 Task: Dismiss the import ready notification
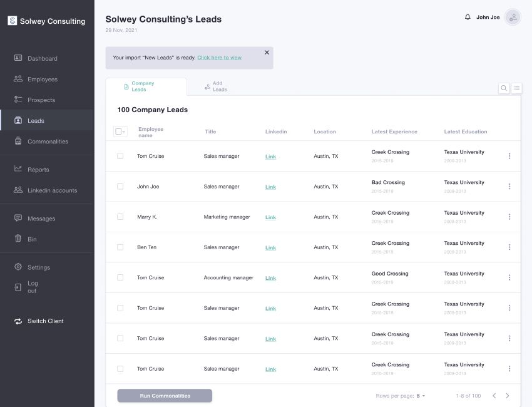[267, 52]
